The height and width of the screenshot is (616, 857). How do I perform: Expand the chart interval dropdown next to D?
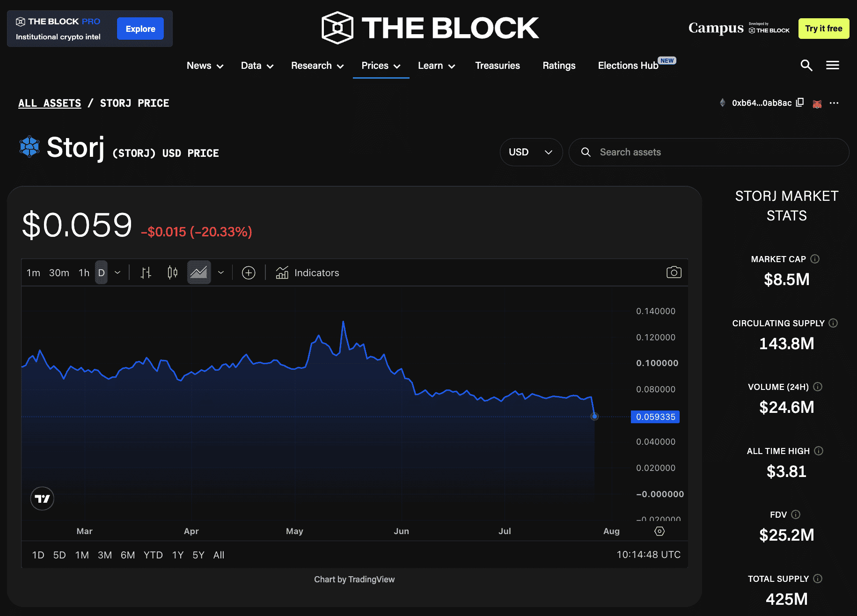[x=117, y=272]
